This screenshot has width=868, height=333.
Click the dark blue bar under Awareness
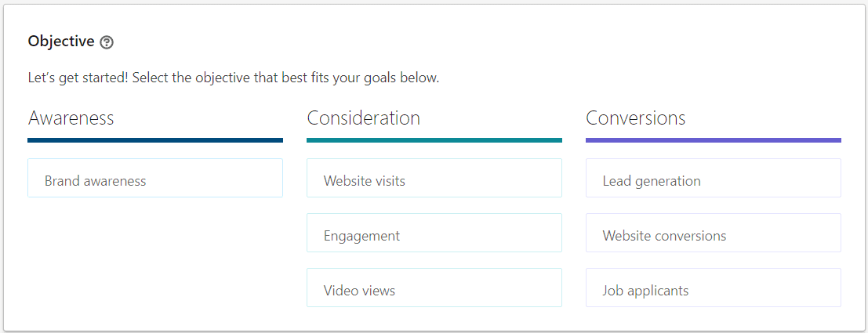(x=155, y=140)
